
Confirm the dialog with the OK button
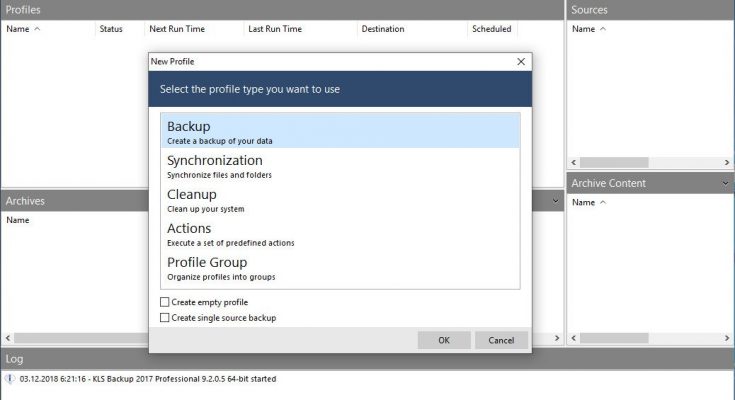(444, 340)
